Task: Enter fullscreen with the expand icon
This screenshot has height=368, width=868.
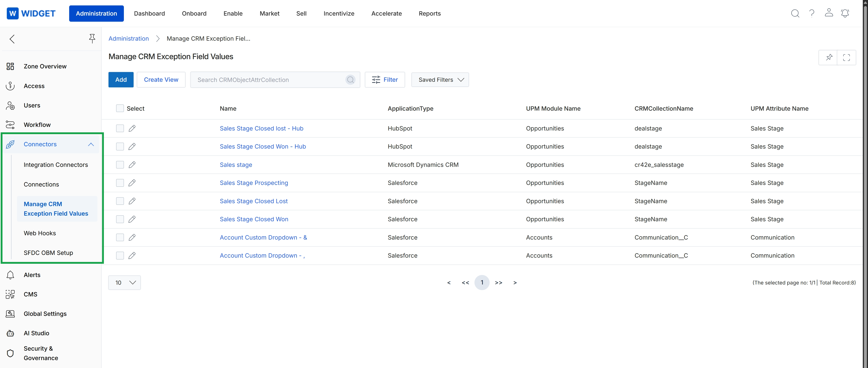Action: point(846,57)
